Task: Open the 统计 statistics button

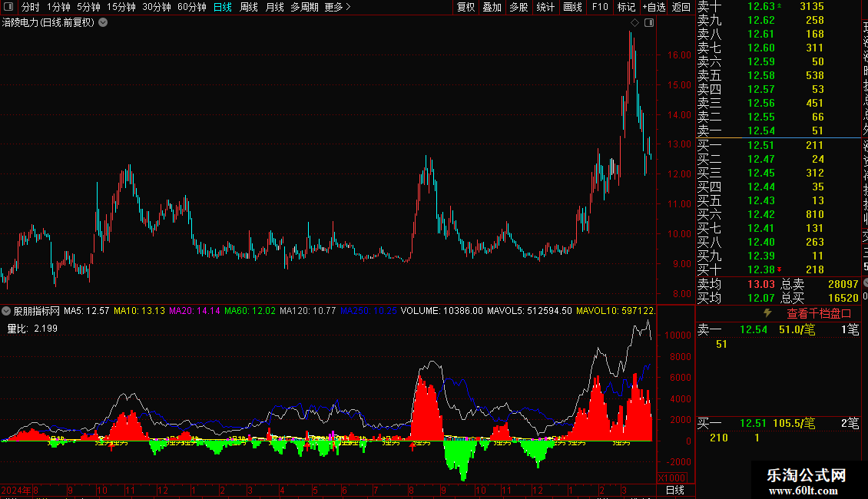Action: [x=545, y=7]
